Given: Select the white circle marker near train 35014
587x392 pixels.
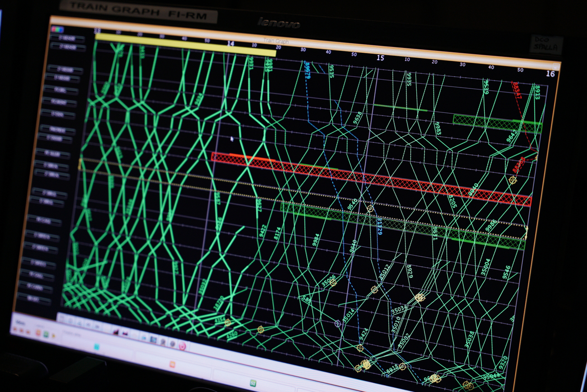Looking at the screenshot, I should click(338, 323).
